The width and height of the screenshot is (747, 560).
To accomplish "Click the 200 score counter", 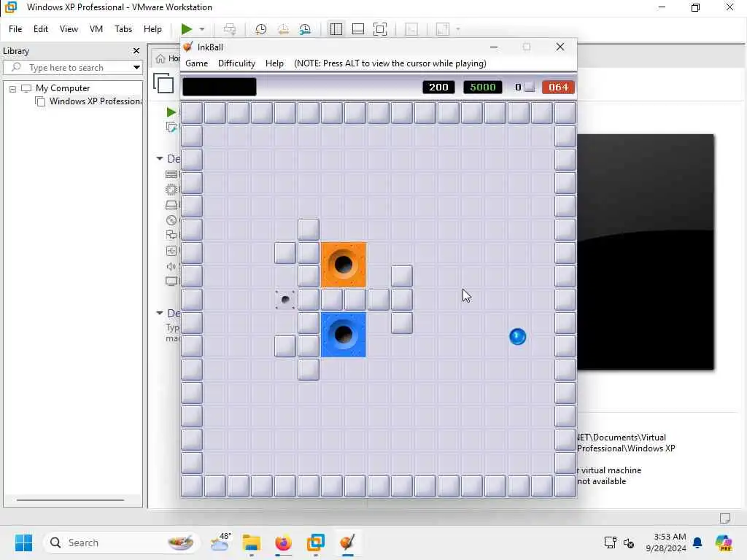I will (x=438, y=87).
